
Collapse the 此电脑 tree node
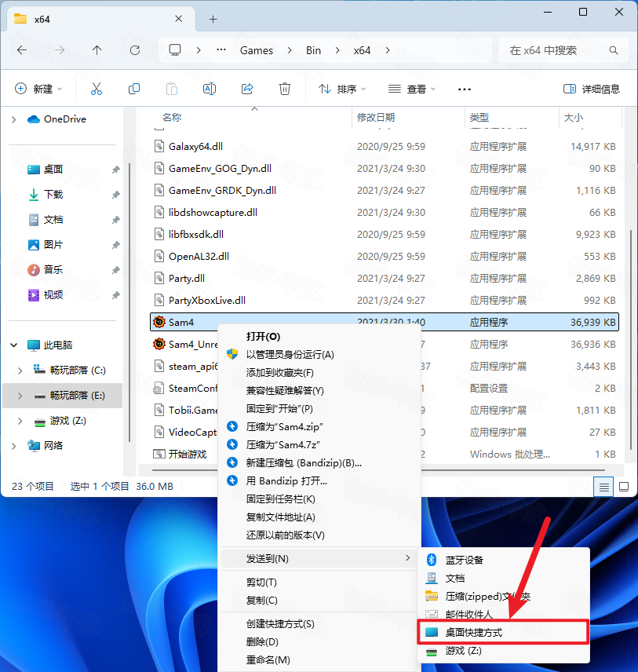13,345
